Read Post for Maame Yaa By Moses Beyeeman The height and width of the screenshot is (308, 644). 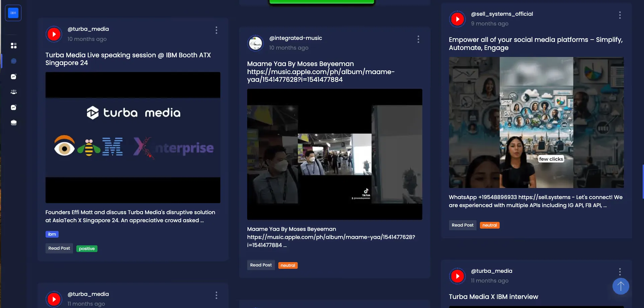pos(261,265)
